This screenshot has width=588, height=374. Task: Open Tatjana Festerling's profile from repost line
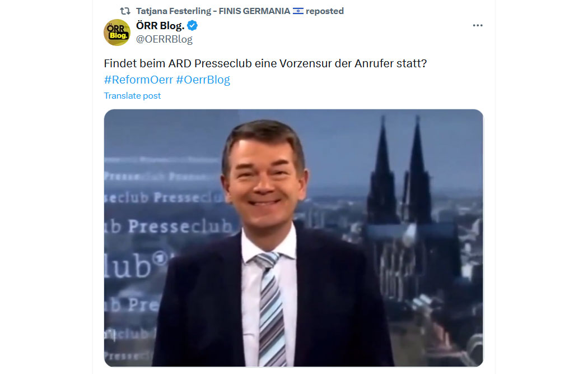(213, 11)
